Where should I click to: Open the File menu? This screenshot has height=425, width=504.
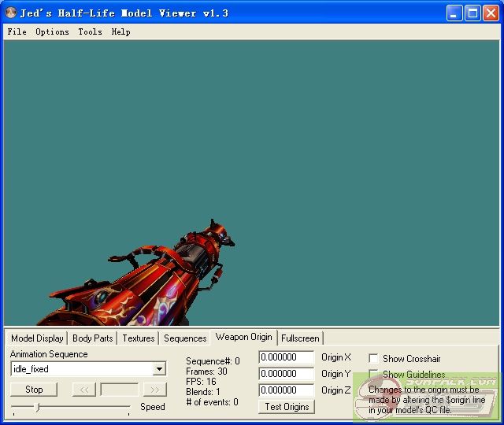point(17,32)
